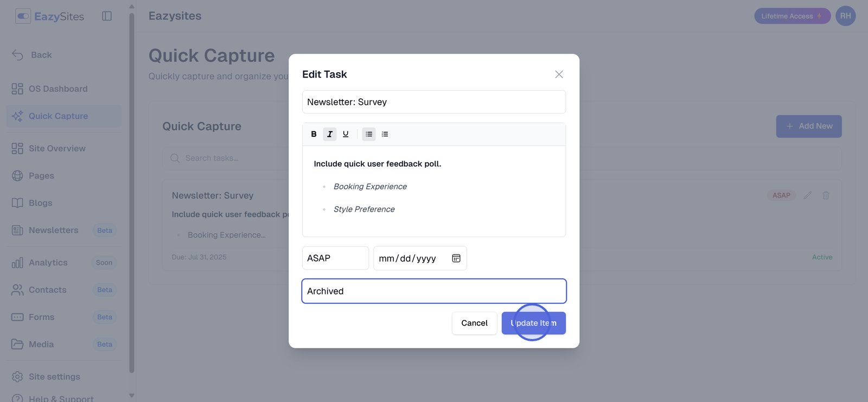This screenshot has height=402, width=868.
Task: Open the Archived status dropdown
Action: 434,291
